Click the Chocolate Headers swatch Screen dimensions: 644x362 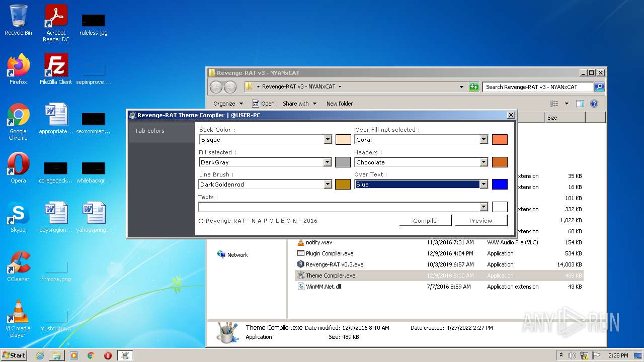[x=500, y=162]
